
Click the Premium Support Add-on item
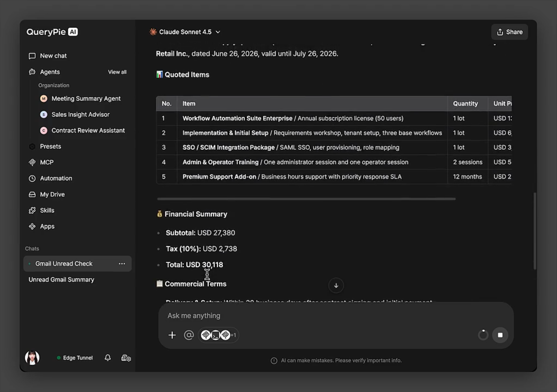[292, 177]
